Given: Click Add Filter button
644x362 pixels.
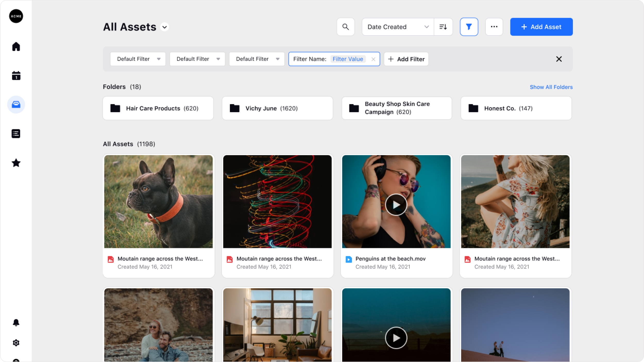Looking at the screenshot, I should tap(406, 59).
